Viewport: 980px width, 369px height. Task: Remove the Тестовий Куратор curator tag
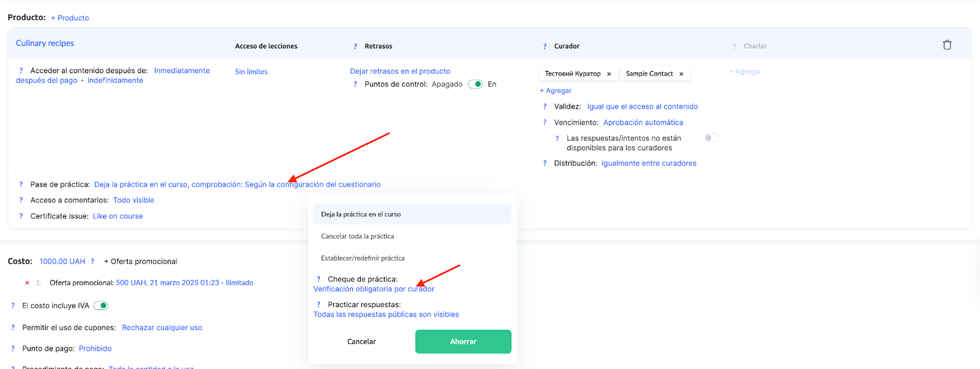tap(609, 74)
